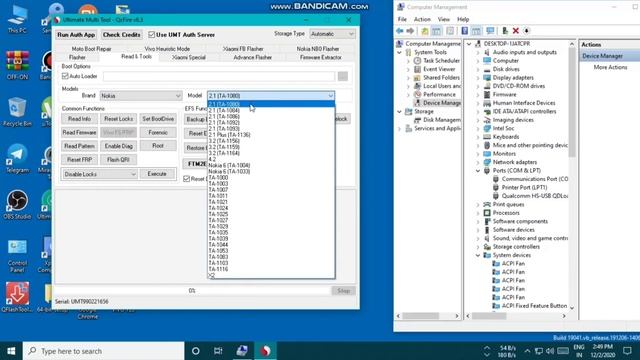
Task: Open the notification center icon
Action: click(x=627, y=351)
